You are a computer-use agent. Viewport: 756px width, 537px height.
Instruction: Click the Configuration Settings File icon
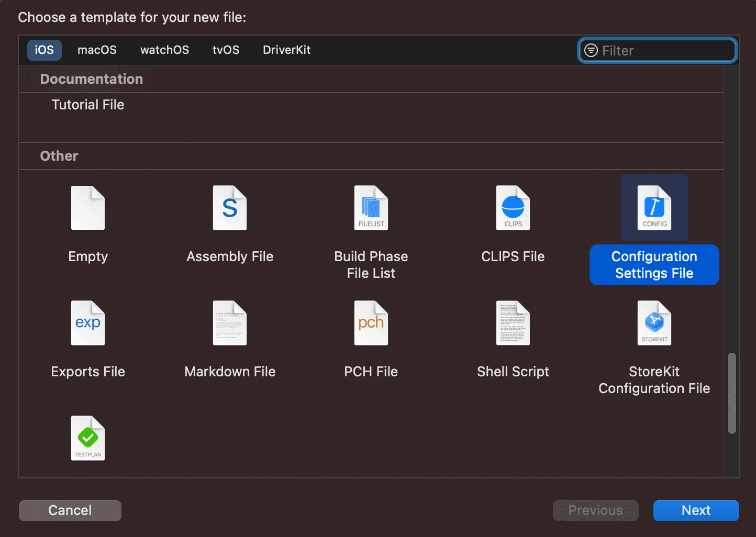(x=654, y=208)
